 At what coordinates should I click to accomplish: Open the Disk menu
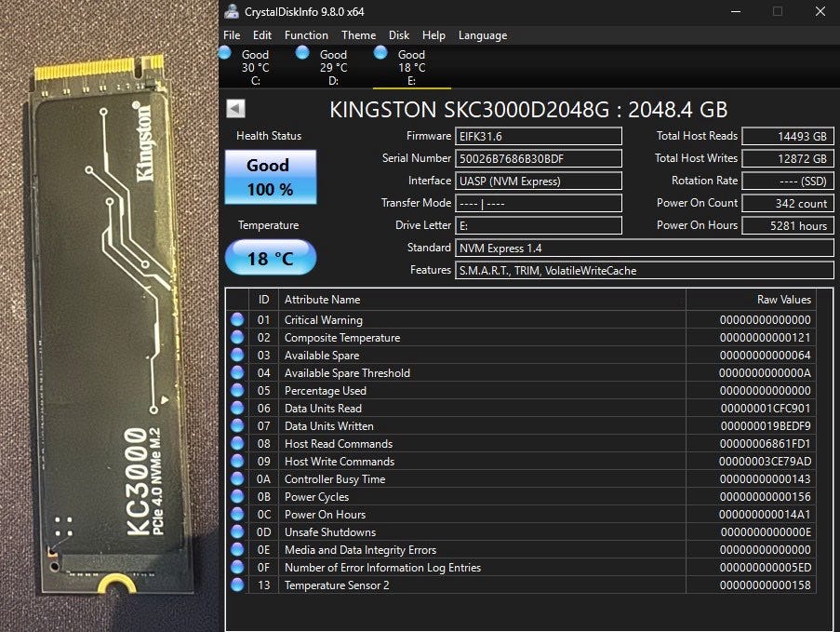pyautogui.click(x=398, y=35)
